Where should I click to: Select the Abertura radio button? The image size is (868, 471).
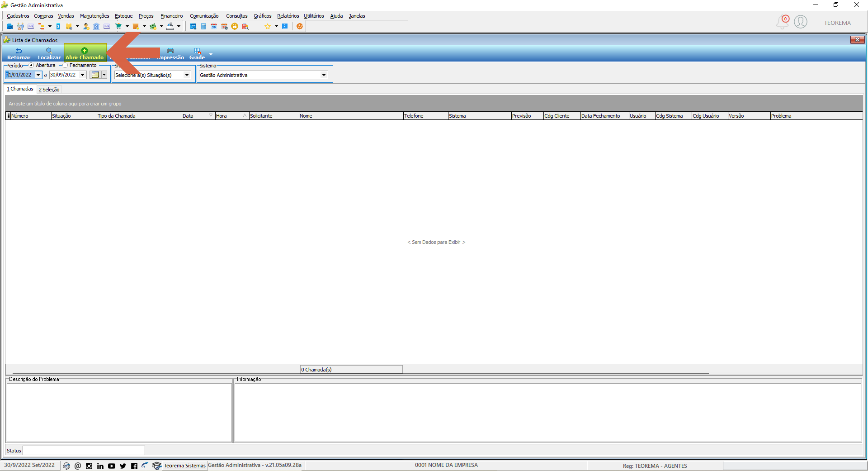coord(31,66)
